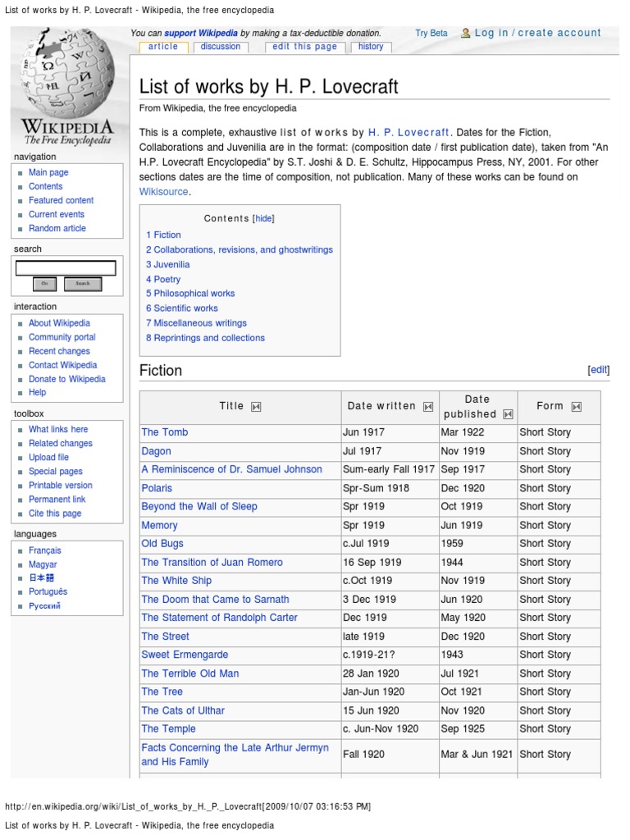Focus the sidebar search input field
The width and height of the screenshot is (630, 840).
(x=66, y=268)
